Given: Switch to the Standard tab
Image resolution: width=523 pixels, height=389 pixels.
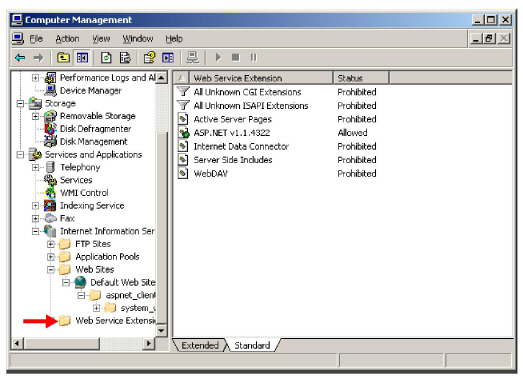Looking at the screenshot, I should coord(252,345).
